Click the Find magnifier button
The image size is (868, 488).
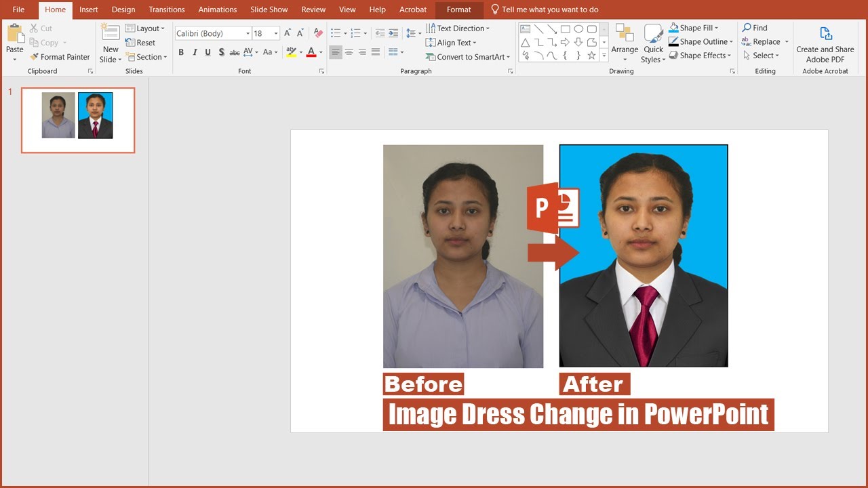(x=755, y=28)
